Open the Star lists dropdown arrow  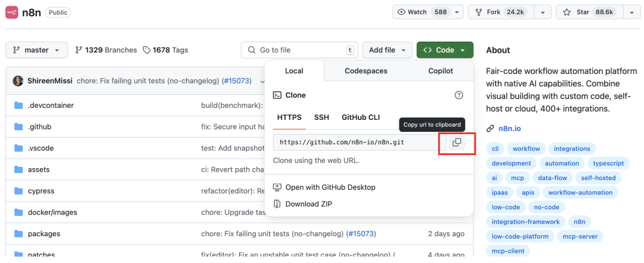point(631,13)
